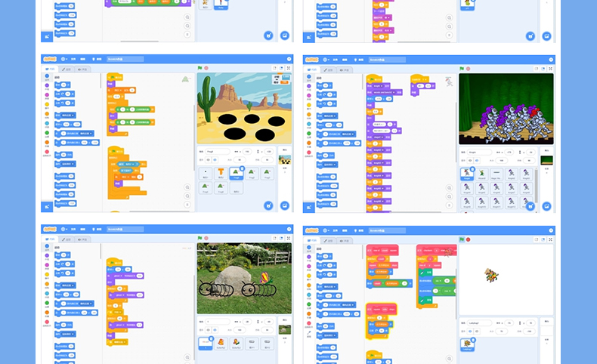This screenshot has width=597, height=364.
Task: Select Looks category in caterpillar project window
Action: [47, 255]
